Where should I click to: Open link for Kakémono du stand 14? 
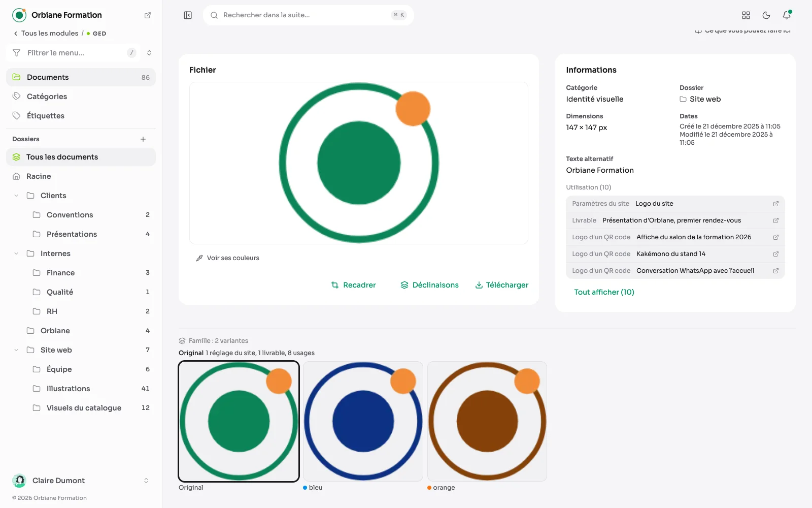pyautogui.click(x=775, y=254)
